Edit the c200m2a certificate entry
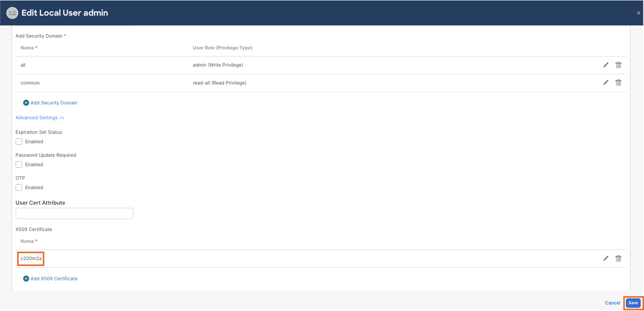This screenshot has width=644, height=311. pyautogui.click(x=606, y=258)
